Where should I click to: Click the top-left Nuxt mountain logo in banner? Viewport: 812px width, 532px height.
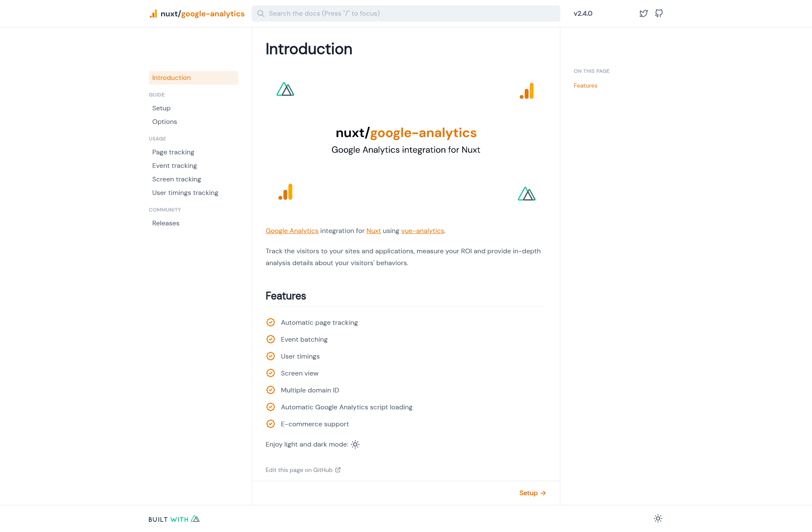pyautogui.click(x=285, y=89)
